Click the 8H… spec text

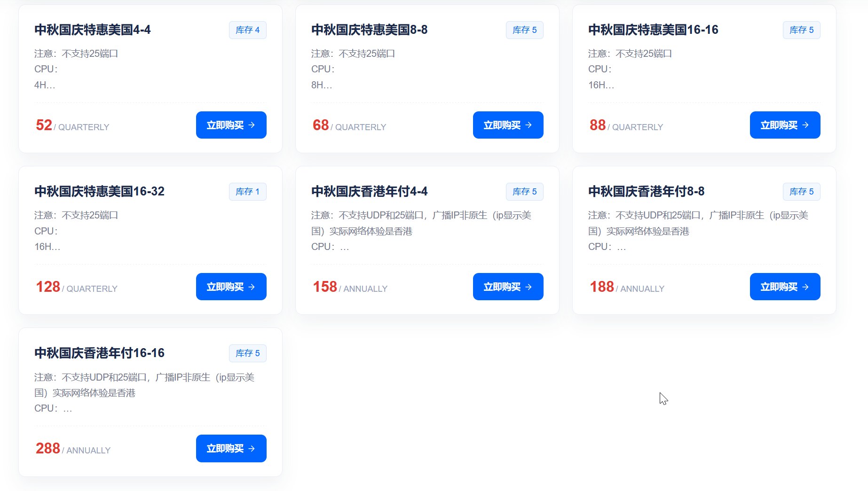pyautogui.click(x=322, y=85)
